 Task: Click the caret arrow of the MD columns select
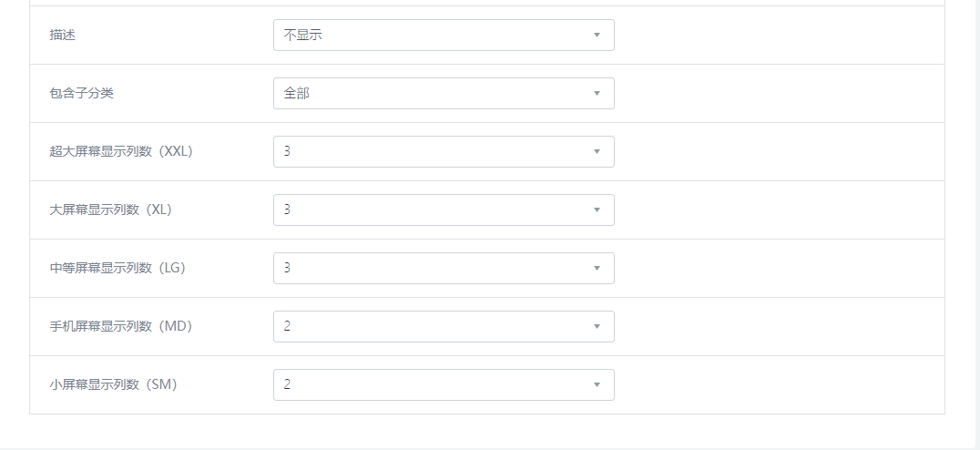click(x=597, y=327)
